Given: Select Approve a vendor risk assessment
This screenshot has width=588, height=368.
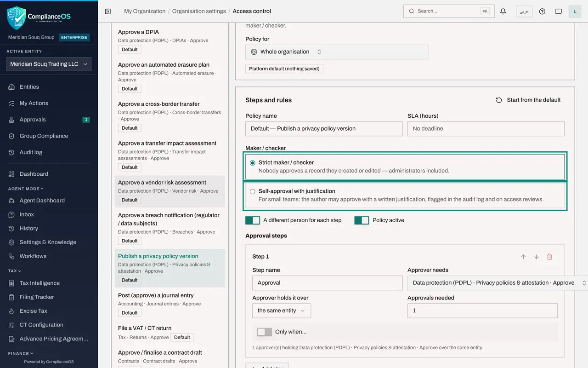Looking at the screenshot, I should click(x=170, y=191).
